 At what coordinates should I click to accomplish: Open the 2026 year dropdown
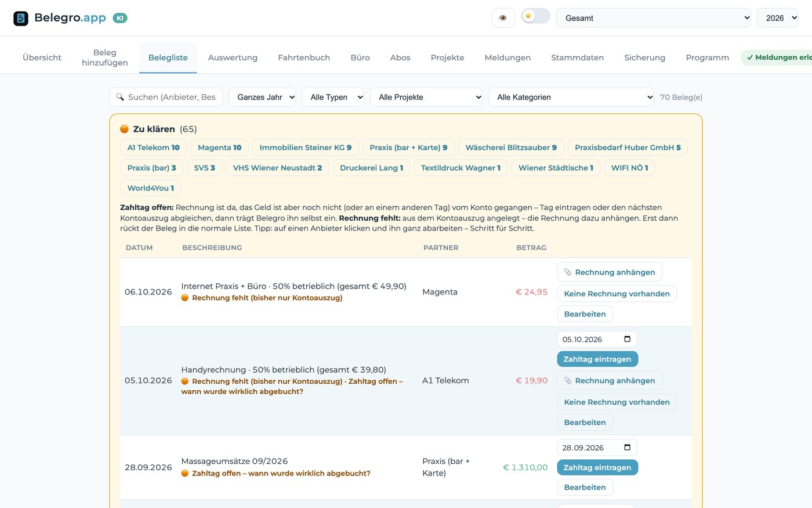coord(778,18)
